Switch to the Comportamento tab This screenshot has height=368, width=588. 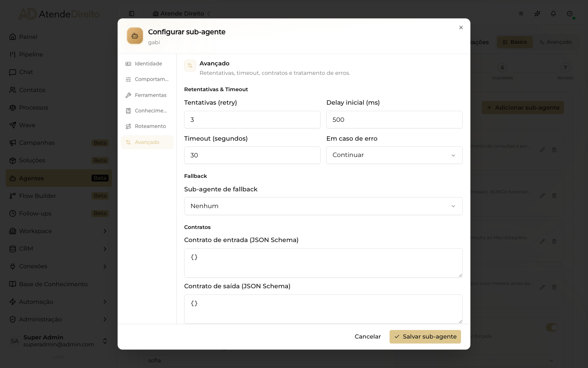tap(147, 79)
